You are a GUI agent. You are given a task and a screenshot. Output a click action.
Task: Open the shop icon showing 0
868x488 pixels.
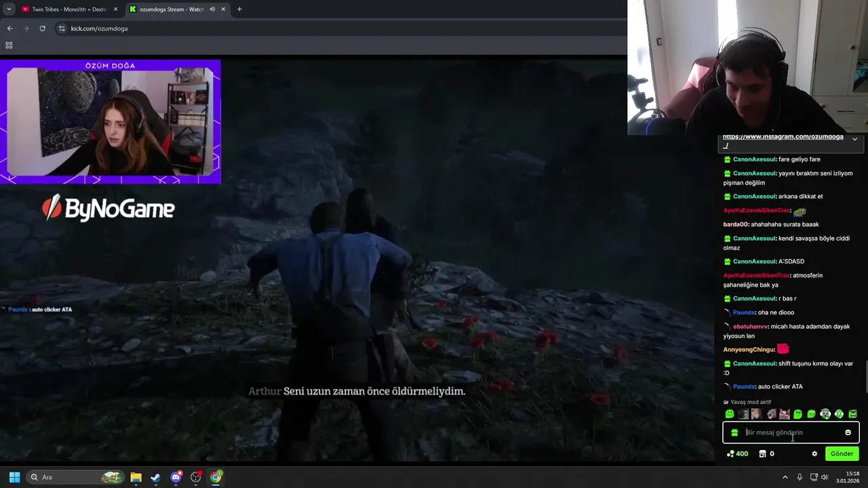(x=766, y=454)
